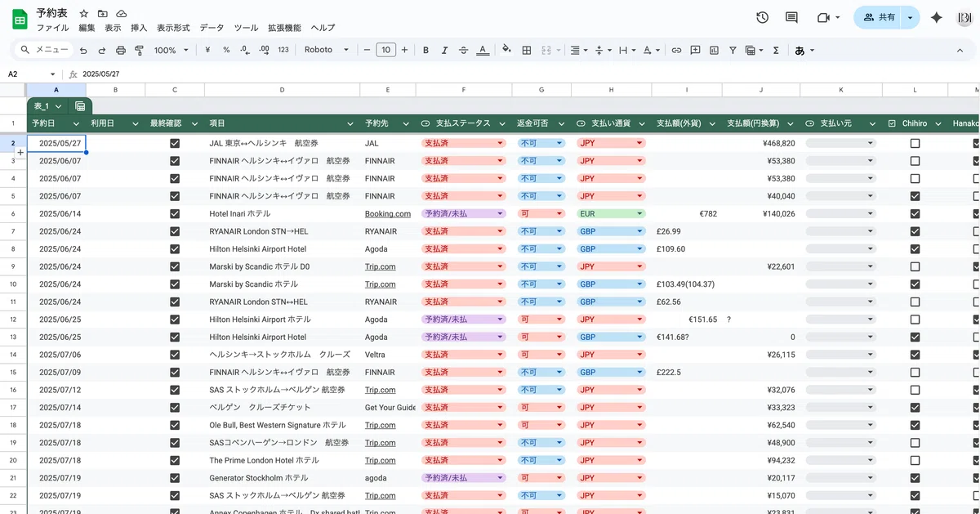The width and height of the screenshot is (980, 514).
Task: Toggle 最終確認 checkbox for The Prime London Hotel
Action: (x=175, y=460)
